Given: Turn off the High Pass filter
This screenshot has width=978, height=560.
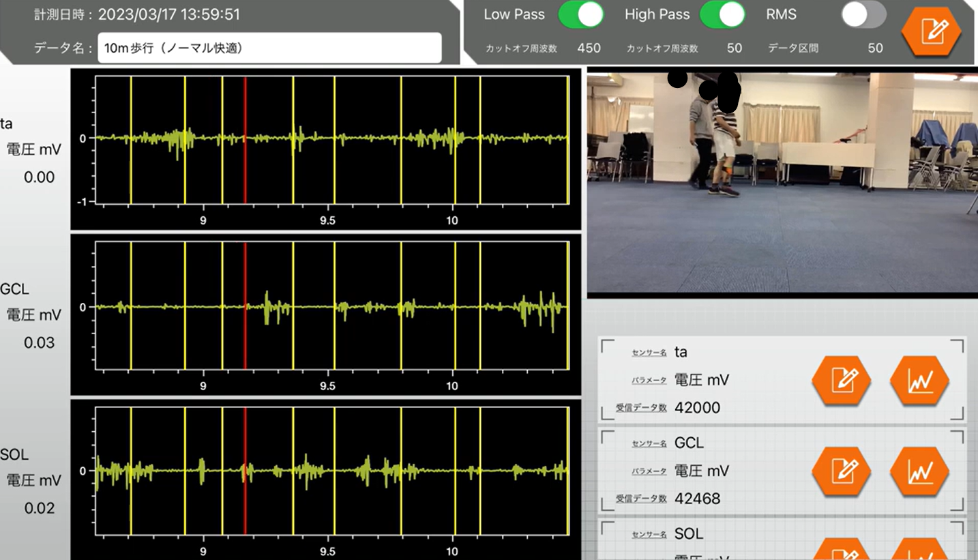Looking at the screenshot, I should point(722,14).
